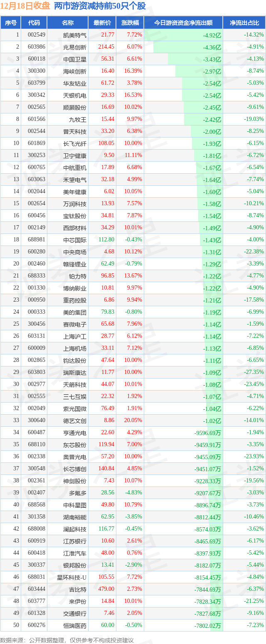Image resolution: width=266 pixels, height=644 pixels.
Task: Select stock name 上海沪工
Action: click(x=75, y=336)
